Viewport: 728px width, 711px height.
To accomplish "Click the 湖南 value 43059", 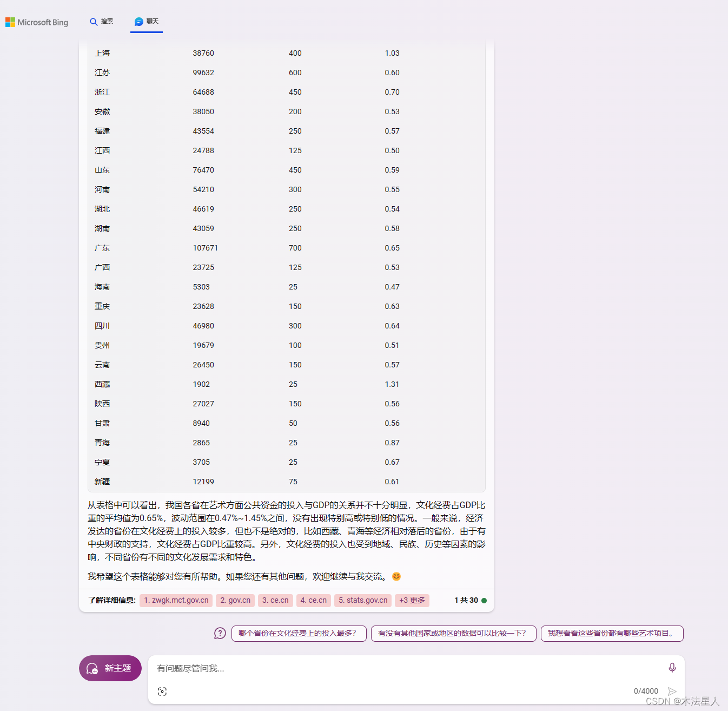I will [x=203, y=228].
